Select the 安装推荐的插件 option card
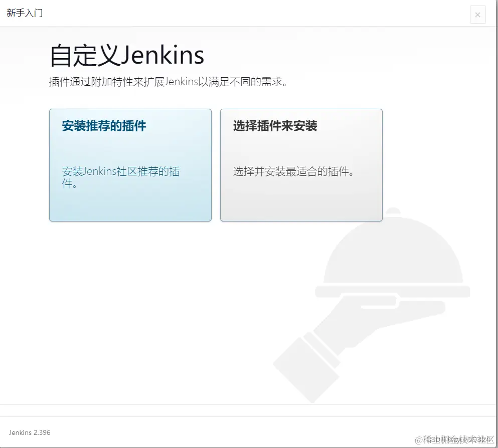Screen dimensions: 498x448 tap(130, 165)
